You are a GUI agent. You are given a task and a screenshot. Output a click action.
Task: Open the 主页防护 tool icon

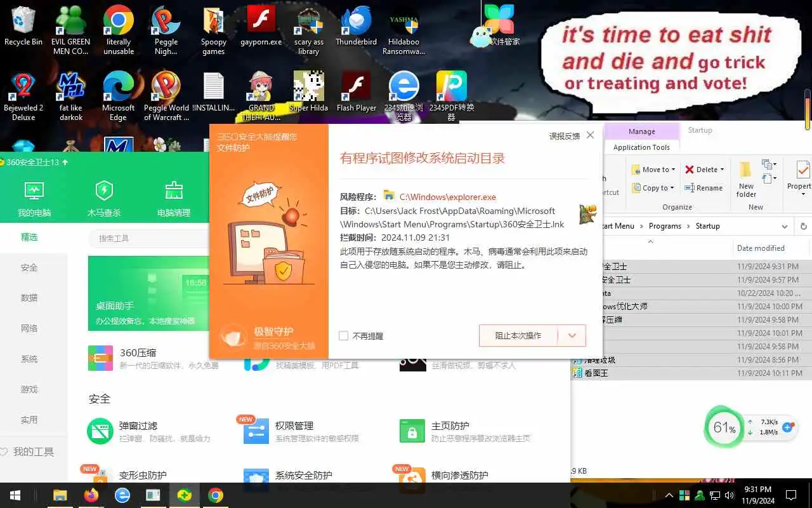pos(412,431)
